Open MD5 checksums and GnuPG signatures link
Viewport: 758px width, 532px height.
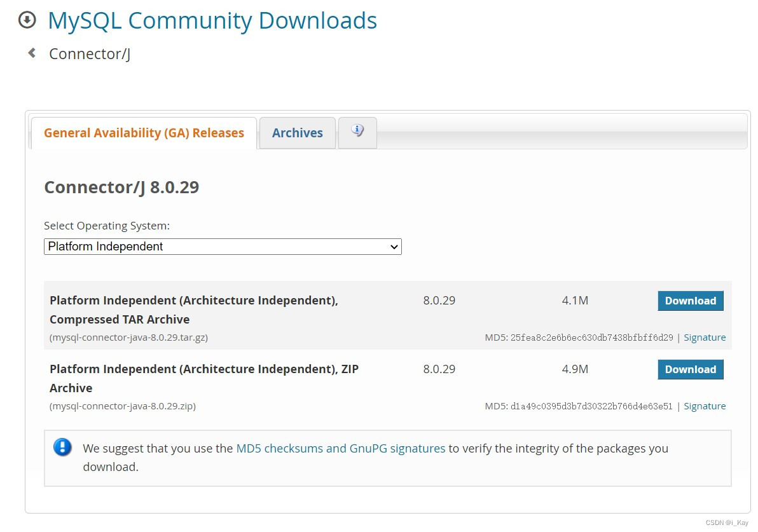340,448
